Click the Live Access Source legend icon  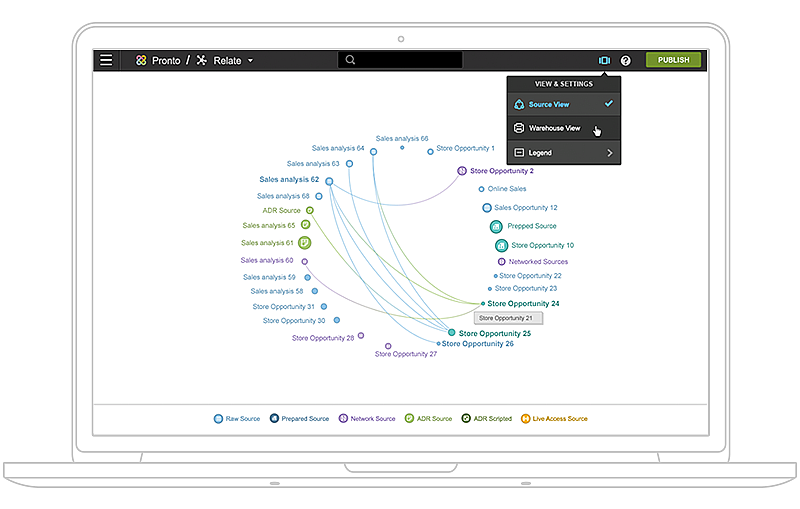tap(525, 419)
